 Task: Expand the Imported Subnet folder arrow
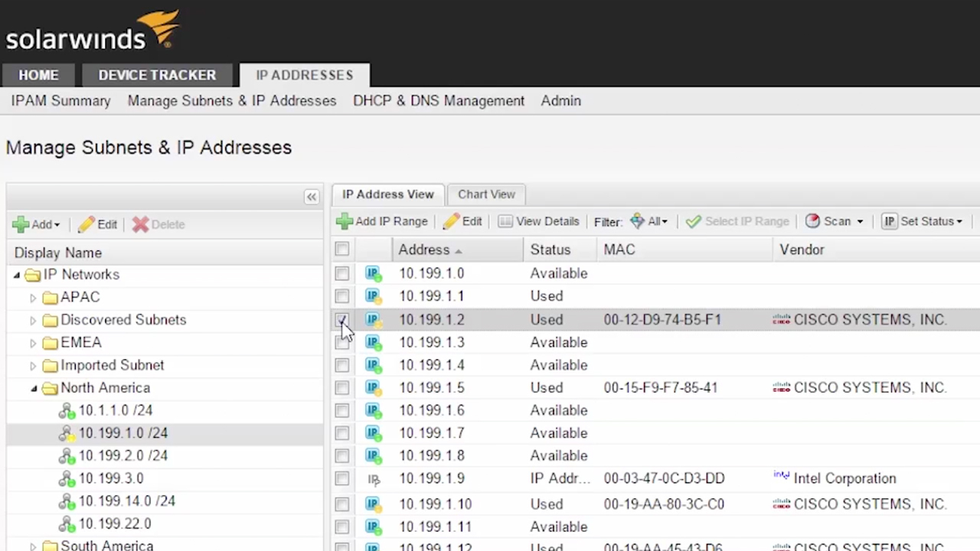(33, 366)
